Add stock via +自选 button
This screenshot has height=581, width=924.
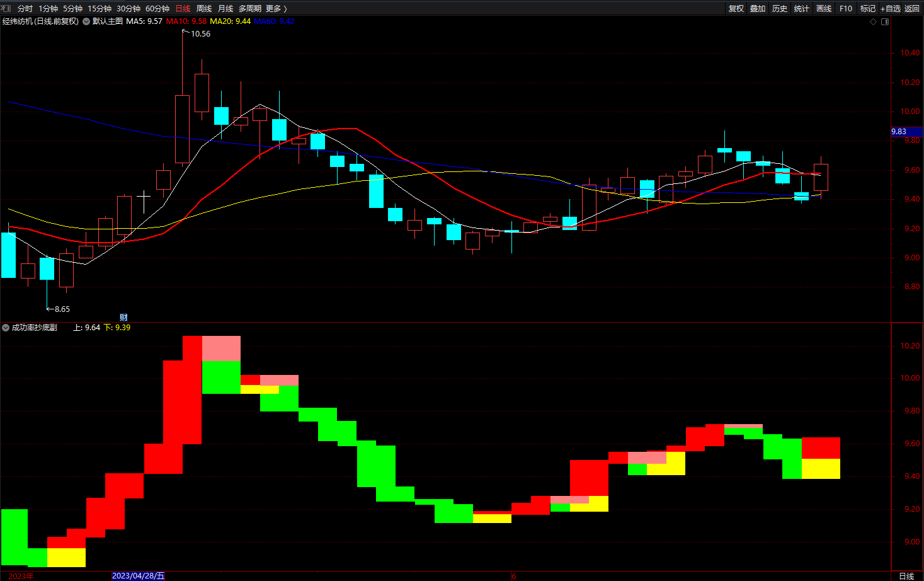coord(891,8)
